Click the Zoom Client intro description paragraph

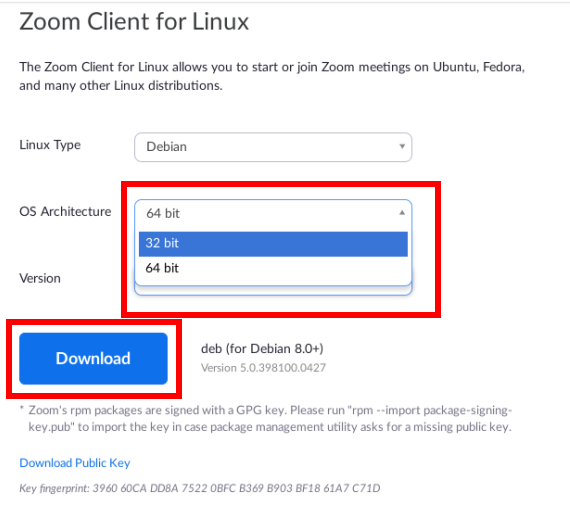coord(272,76)
